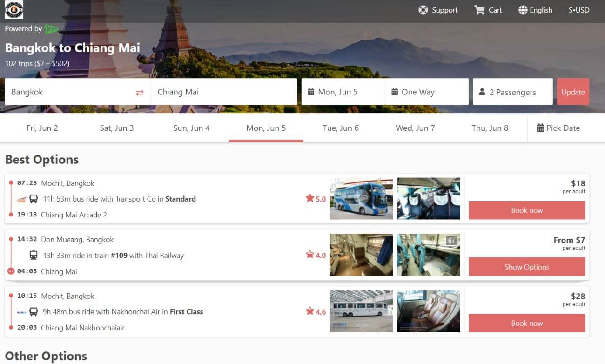Select the Mon, Jun 5 date tab
605x364 pixels.
pos(266,128)
